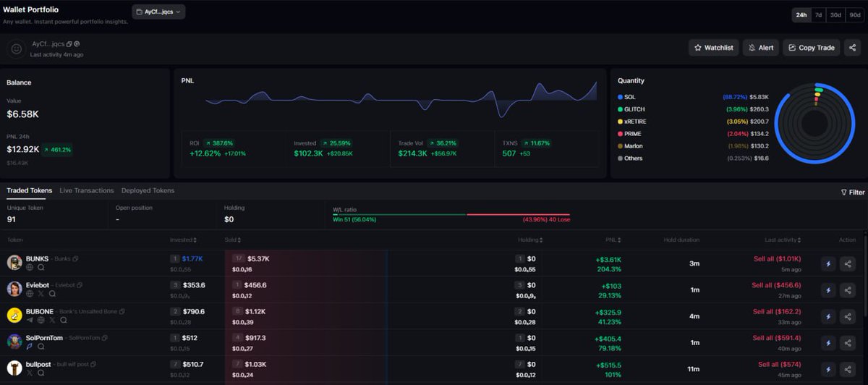Switch to the Traded Tokens tab
Viewport: 868px width, 385px height.
[30, 190]
